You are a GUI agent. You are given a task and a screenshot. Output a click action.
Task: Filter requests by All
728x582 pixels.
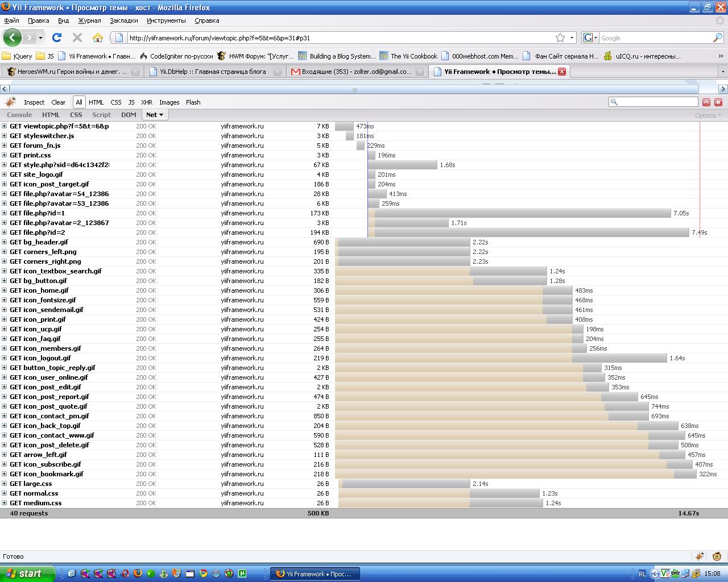pyautogui.click(x=78, y=102)
